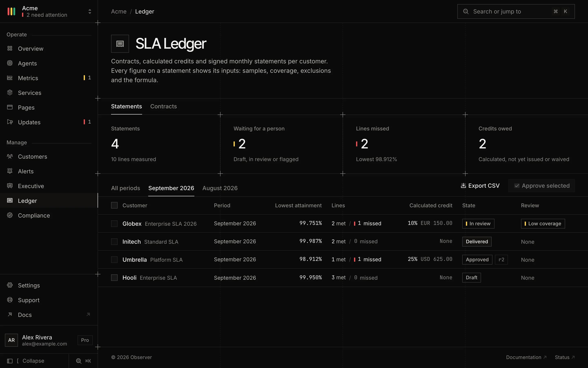Click the Pages window icon
The height and width of the screenshot is (368, 588).
(x=10, y=107)
